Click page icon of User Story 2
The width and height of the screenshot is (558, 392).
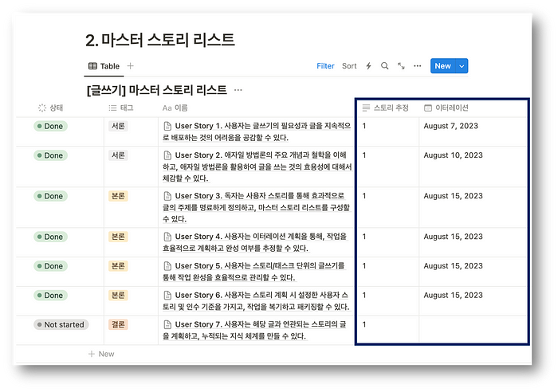pyautogui.click(x=167, y=155)
